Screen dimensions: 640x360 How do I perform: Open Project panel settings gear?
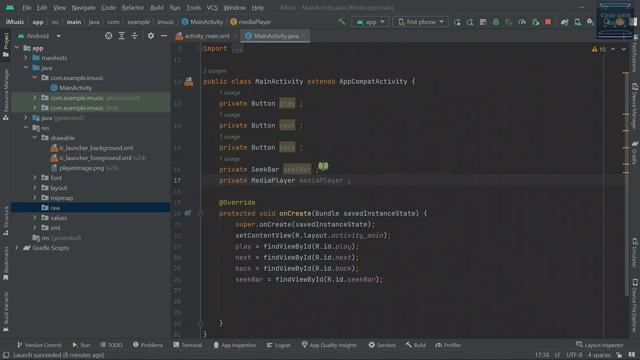[151, 36]
